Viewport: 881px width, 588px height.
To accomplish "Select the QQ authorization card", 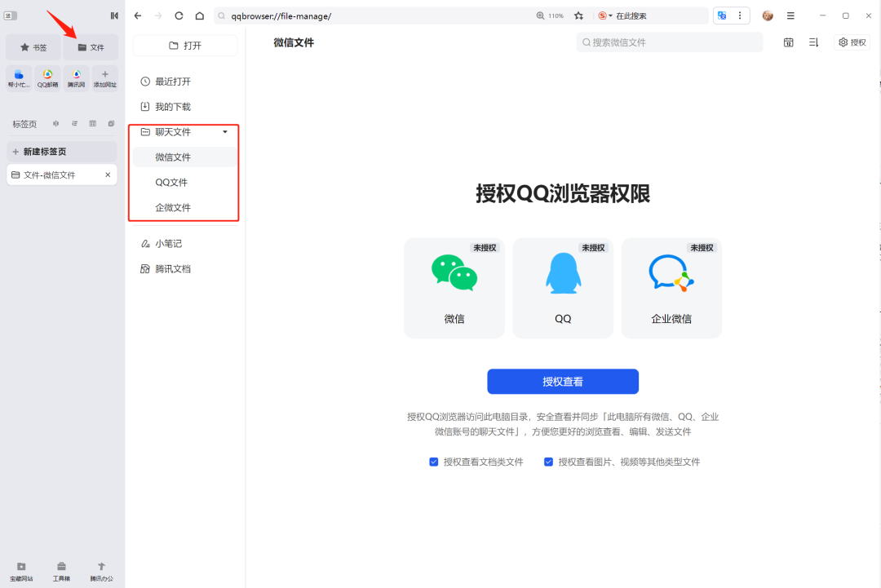I will tap(563, 288).
